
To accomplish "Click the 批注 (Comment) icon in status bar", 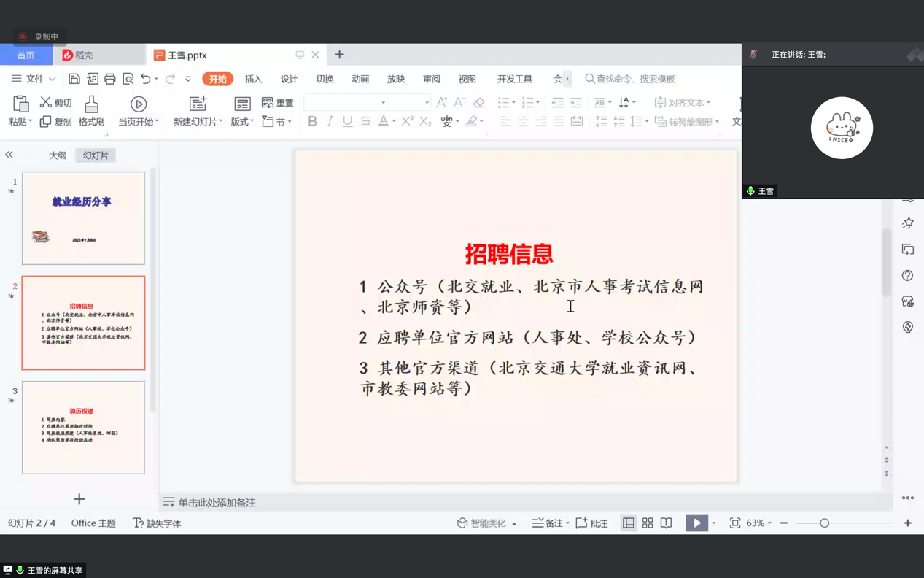I will coord(591,523).
